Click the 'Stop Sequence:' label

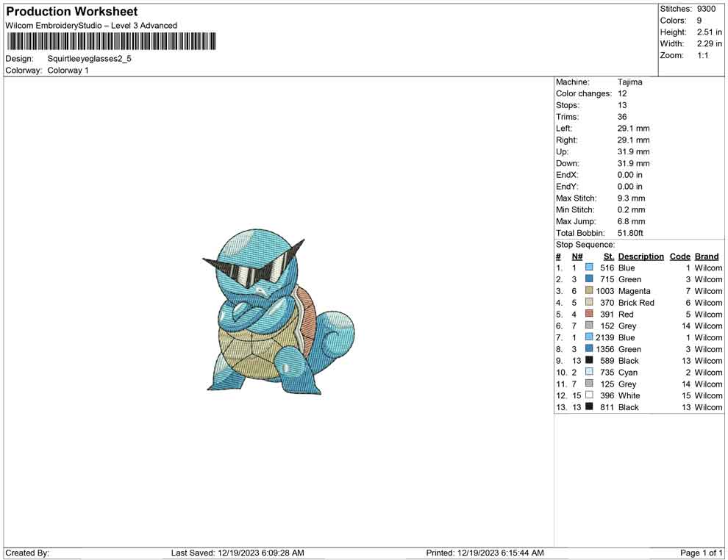pyautogui.click(x=585, y=245)
